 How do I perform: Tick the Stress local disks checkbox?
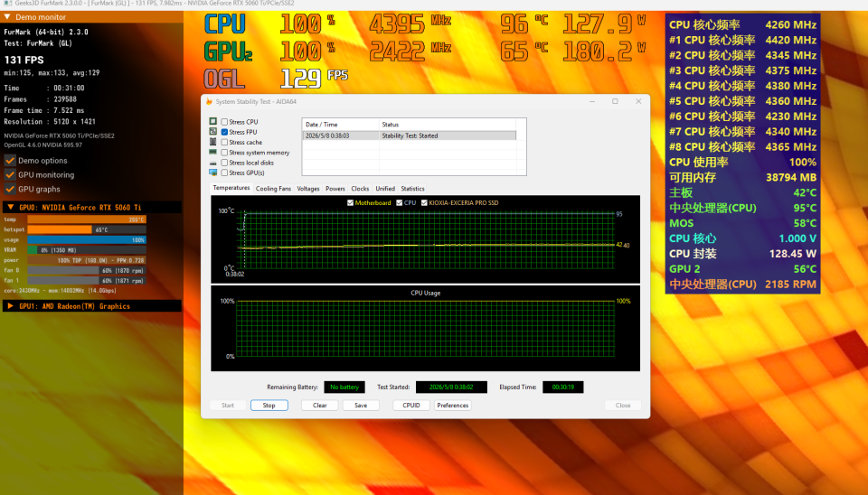[x=224, y=163]
